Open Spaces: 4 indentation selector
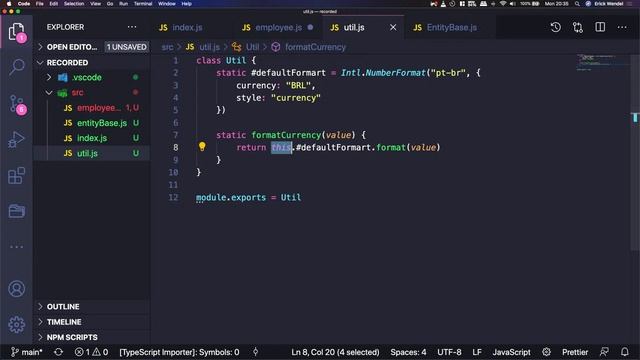 (x=408, y=352)
